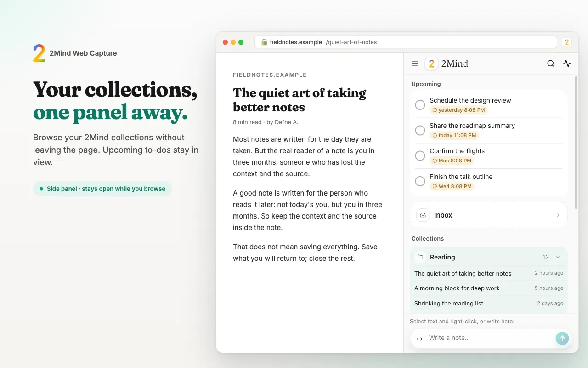Collapse the Reading collection chevron
This screenshot has height=368, width=588.
558,257
